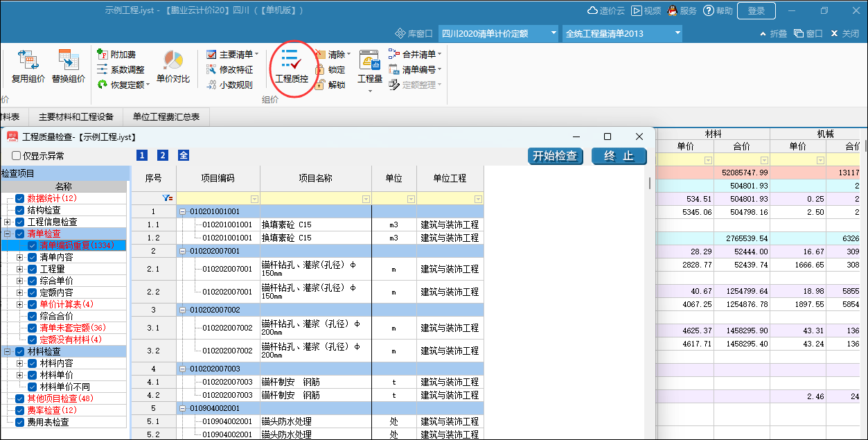Viewport: 868px width, 440px height.
Task: Click the 终止 button
Action: (619, 156)
